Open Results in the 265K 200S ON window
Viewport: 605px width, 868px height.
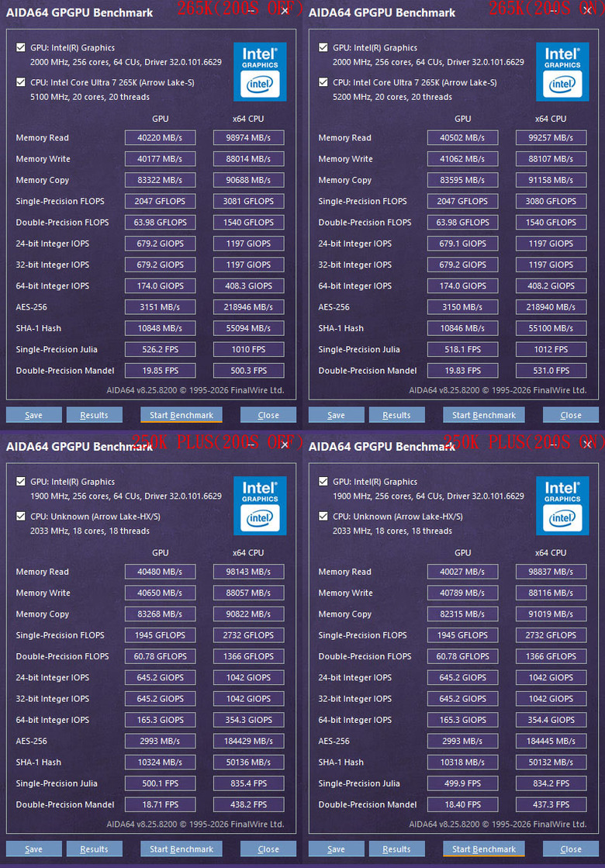(397, 415)
